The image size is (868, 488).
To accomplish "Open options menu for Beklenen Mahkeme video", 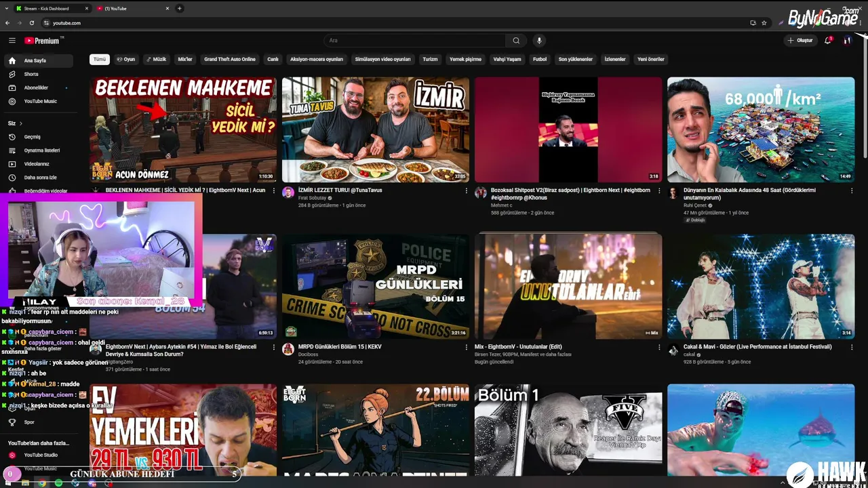I will (x=274, y=191).
